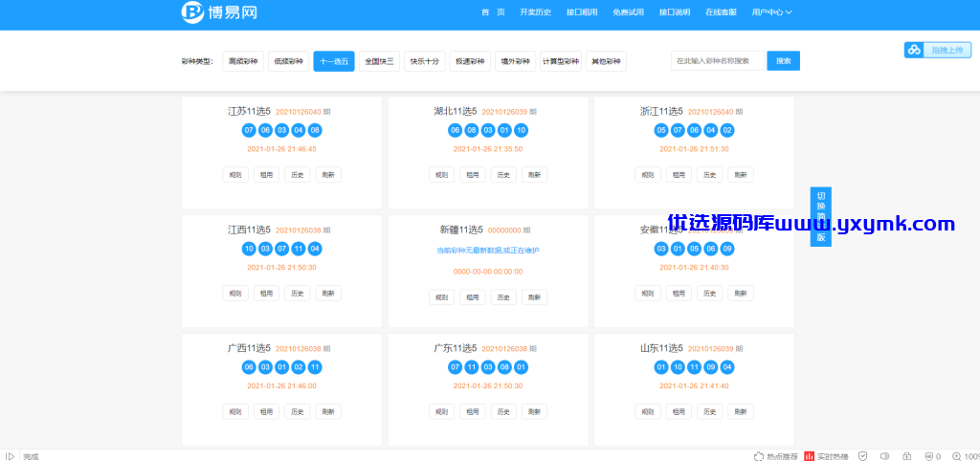
Task: Click the speaker mute icon in status bar
Action: pos(884,456)
